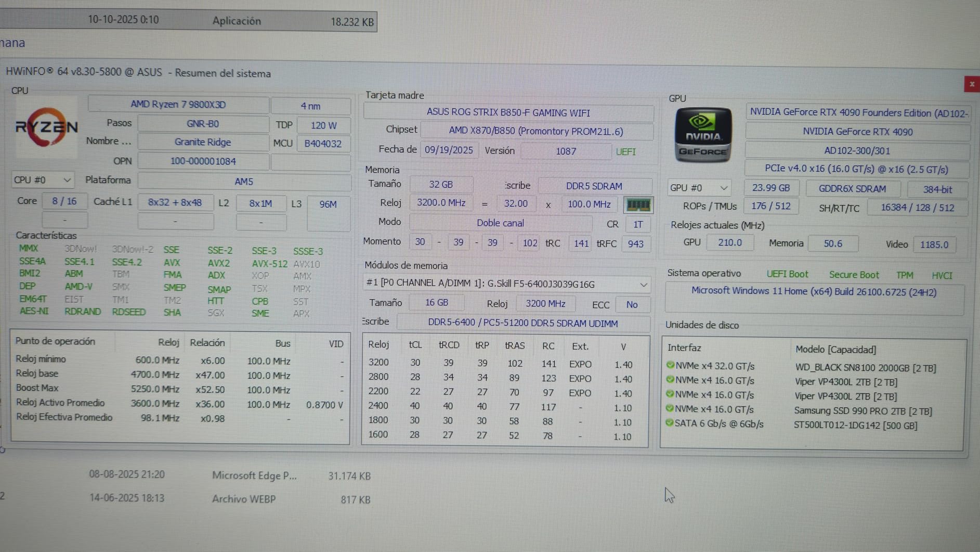Click the L1 cache value 8x32 + 8x48
The height and width of the screenshot is (552, 980).
click(175, 202)
